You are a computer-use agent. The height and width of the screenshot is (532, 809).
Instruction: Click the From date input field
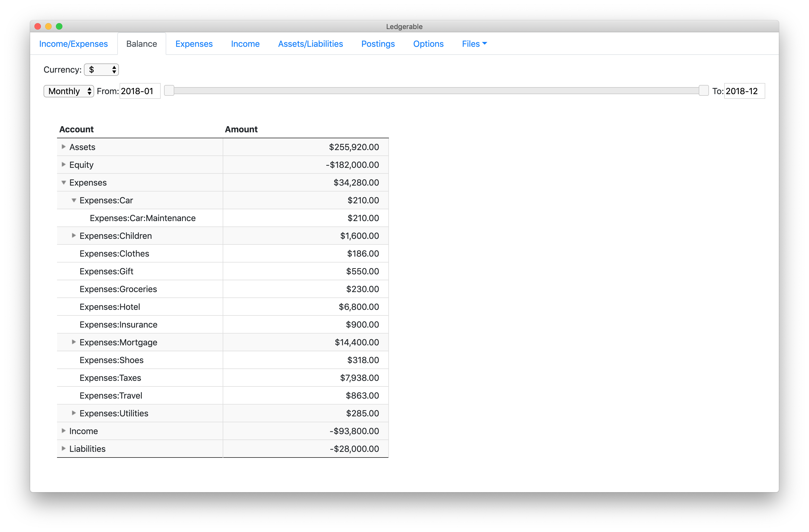(x=140, y=91)
